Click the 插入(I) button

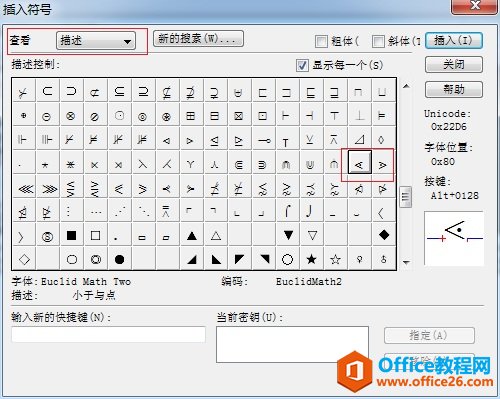[x=454, y=41]
